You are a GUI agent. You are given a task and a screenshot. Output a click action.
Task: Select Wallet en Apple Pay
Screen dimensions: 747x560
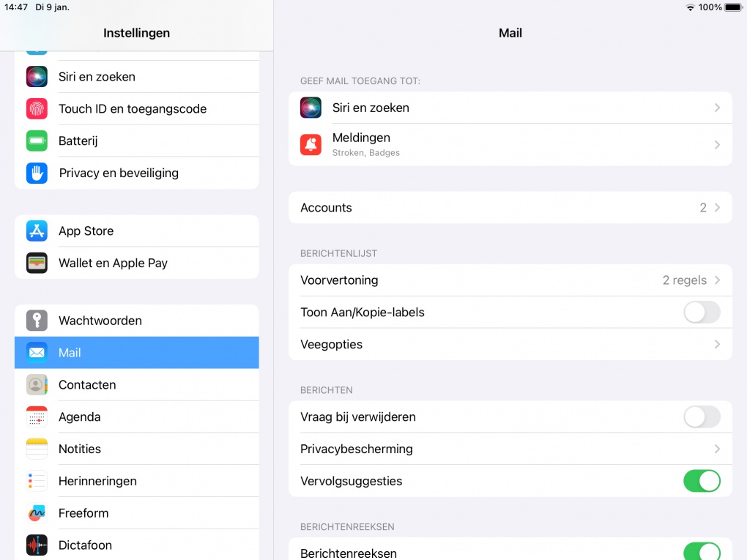click(x=137, y=263)
